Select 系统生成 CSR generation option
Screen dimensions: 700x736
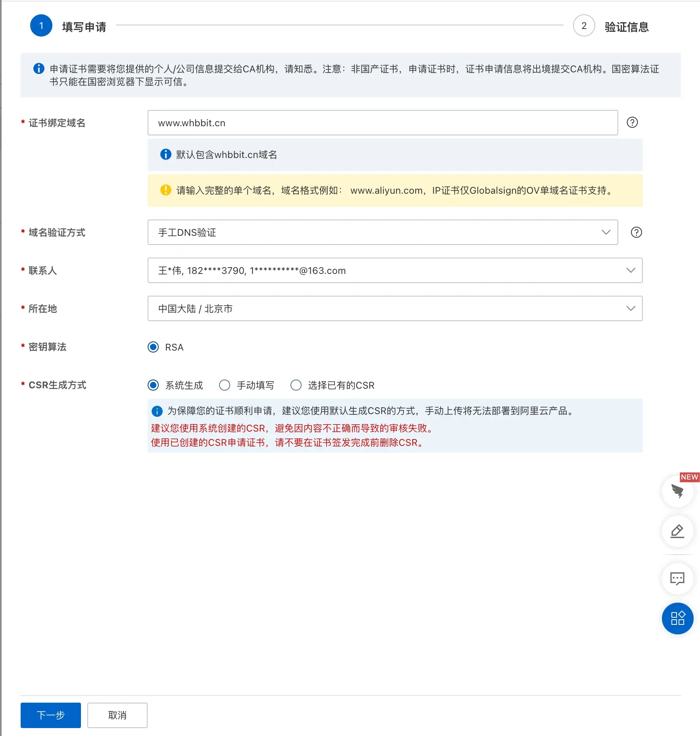153,385
